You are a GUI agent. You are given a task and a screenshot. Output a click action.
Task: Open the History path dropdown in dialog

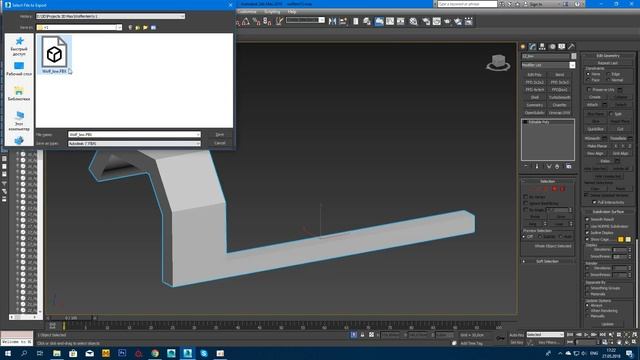click(x=182, y=16)
